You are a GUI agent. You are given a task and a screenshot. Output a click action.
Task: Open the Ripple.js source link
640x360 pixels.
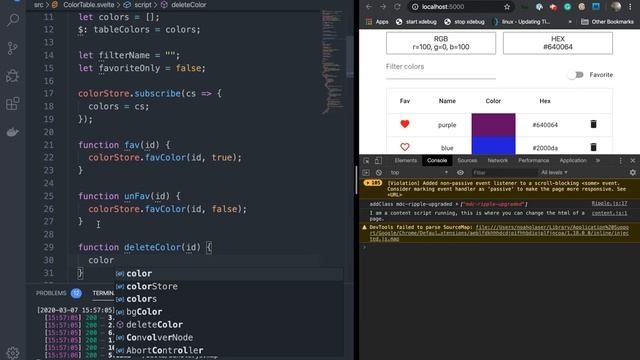coord(609,203)
